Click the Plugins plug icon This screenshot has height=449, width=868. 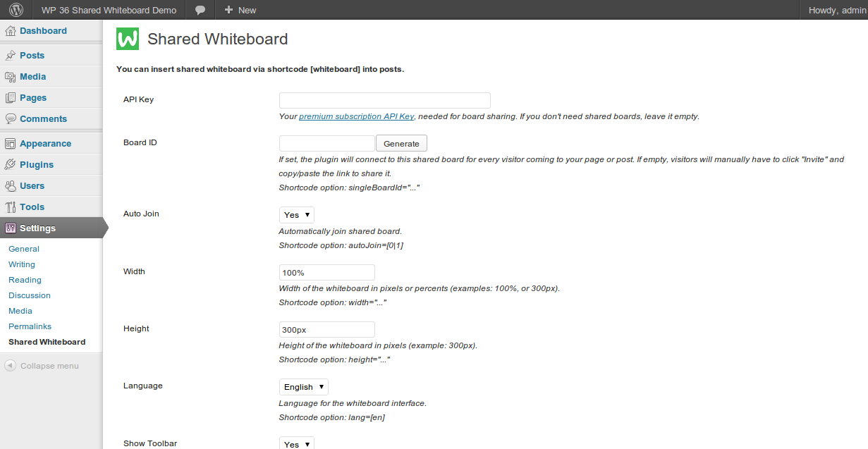pyautogui.click(x=11, y=165)
